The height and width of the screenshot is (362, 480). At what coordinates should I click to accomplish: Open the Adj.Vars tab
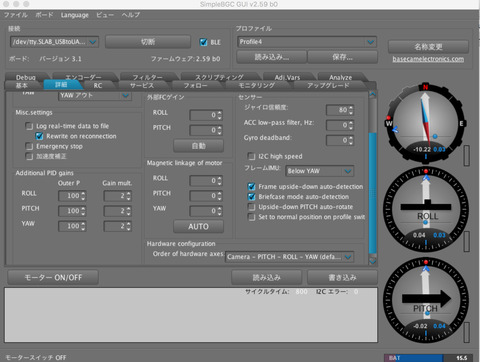coord(287,77)
